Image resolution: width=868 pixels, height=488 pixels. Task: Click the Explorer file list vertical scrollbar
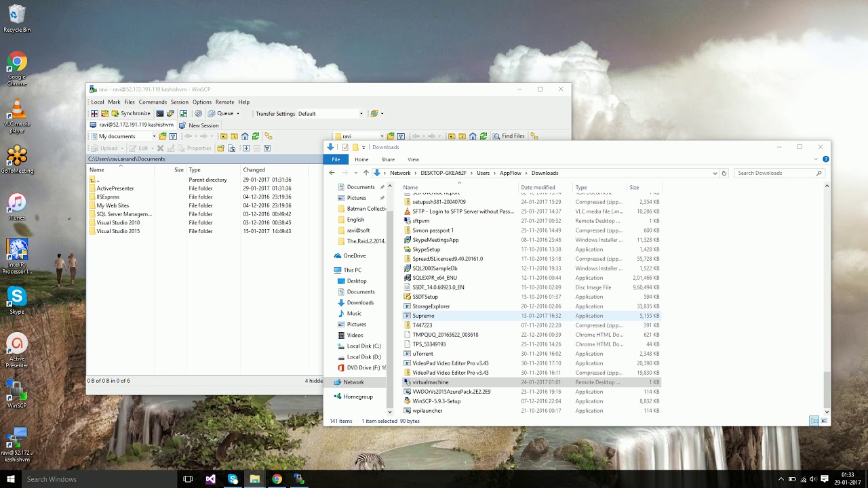click(x=827, y=390)
